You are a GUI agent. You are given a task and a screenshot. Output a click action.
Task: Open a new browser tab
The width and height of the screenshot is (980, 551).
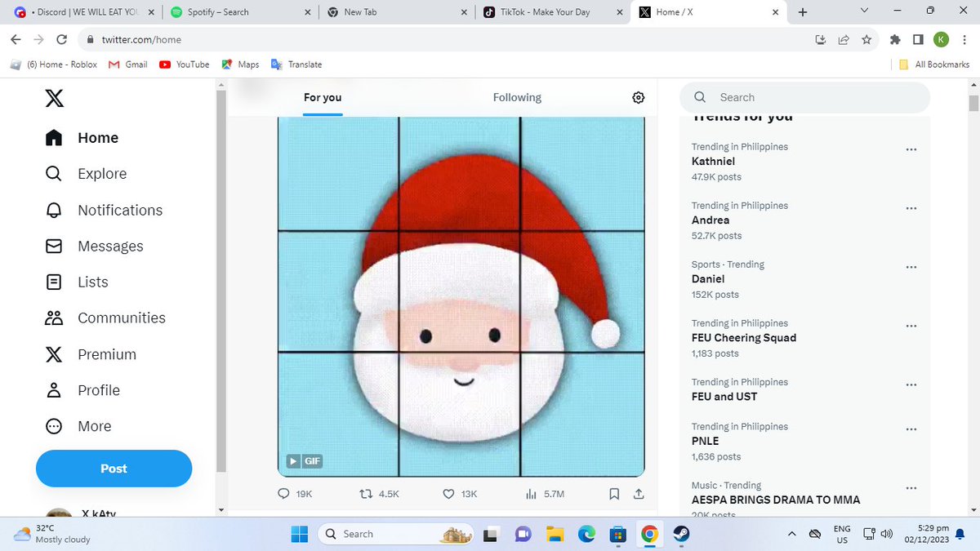coord(802,12)
